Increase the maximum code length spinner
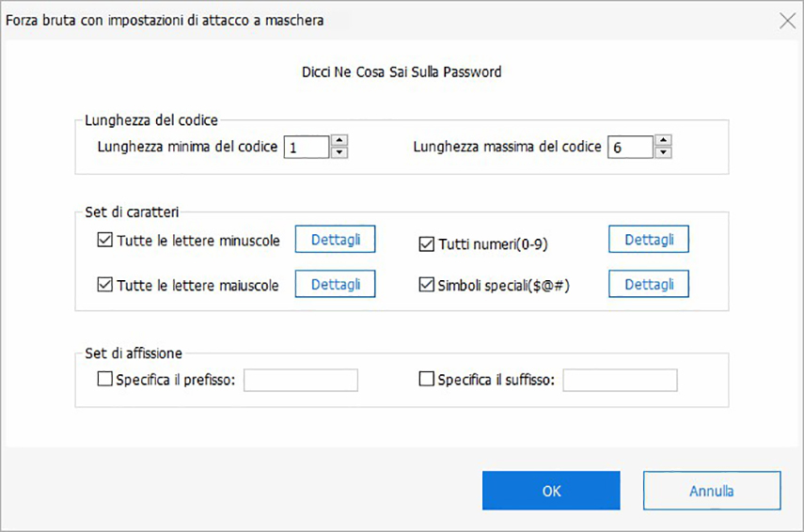This screenshot has width=804, height=532. 663,141
